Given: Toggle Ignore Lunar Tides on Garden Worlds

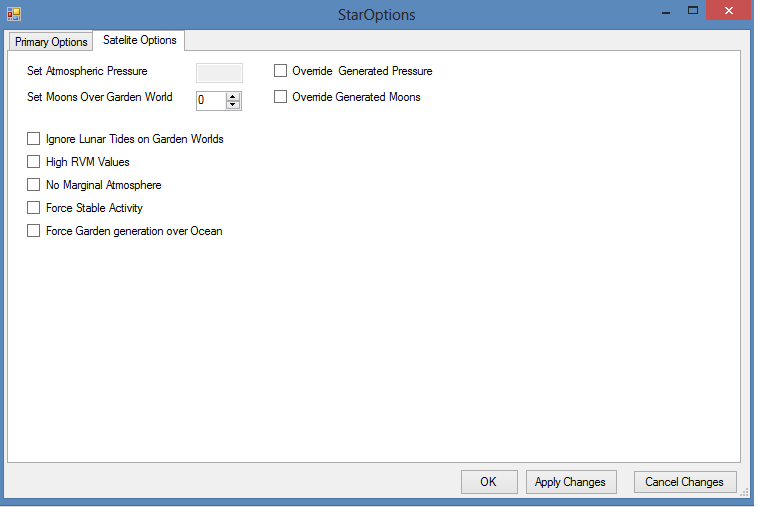Looking at the screenshot, I should pos(34,139).
